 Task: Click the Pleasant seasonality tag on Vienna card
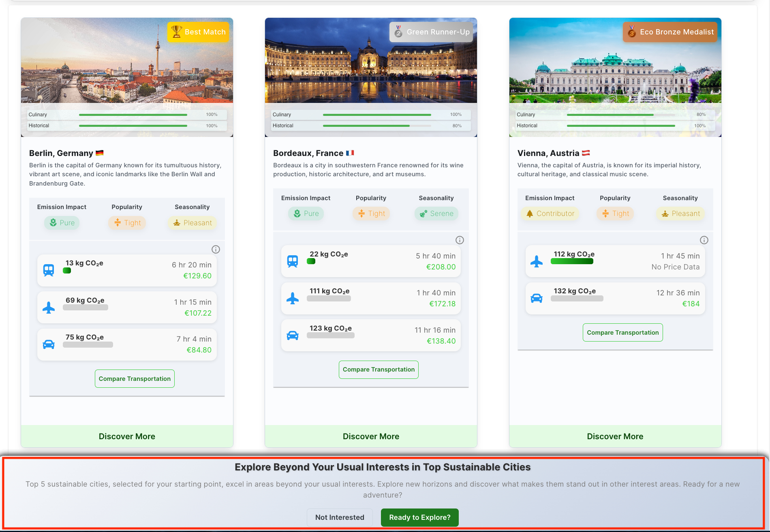[681, 214]
